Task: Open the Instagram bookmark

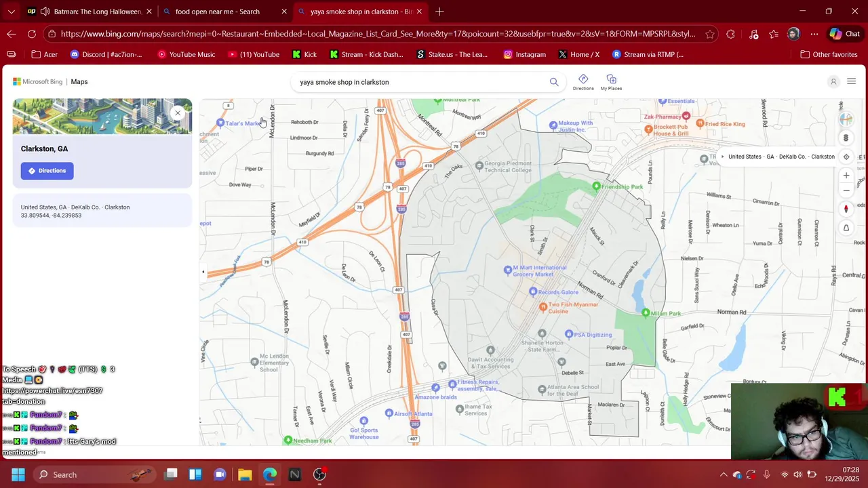Action: coord(524,54)
